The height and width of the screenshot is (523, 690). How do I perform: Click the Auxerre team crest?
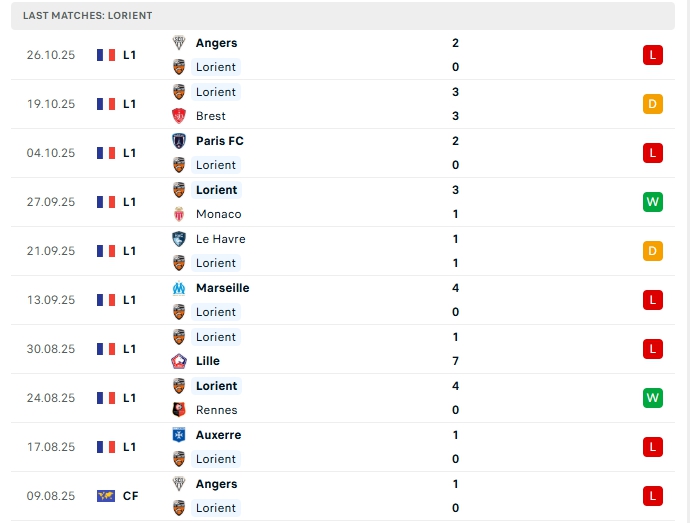(x=179, y=435)
